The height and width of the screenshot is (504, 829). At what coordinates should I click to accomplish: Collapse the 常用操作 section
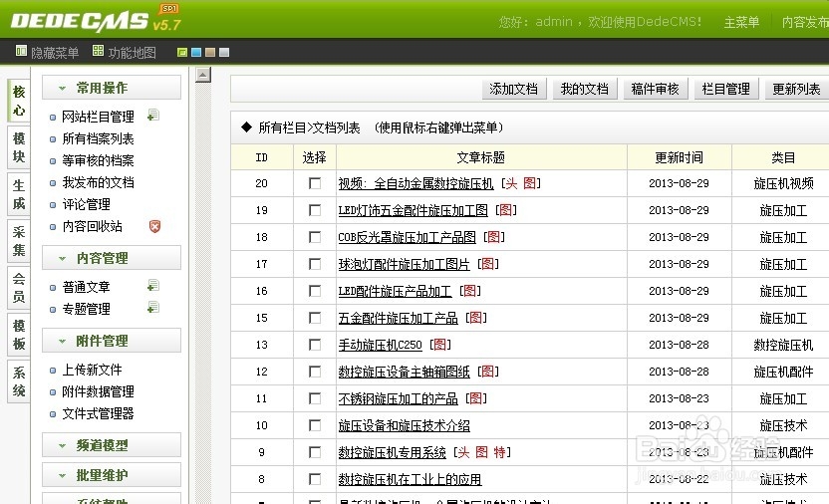(112, 88)
